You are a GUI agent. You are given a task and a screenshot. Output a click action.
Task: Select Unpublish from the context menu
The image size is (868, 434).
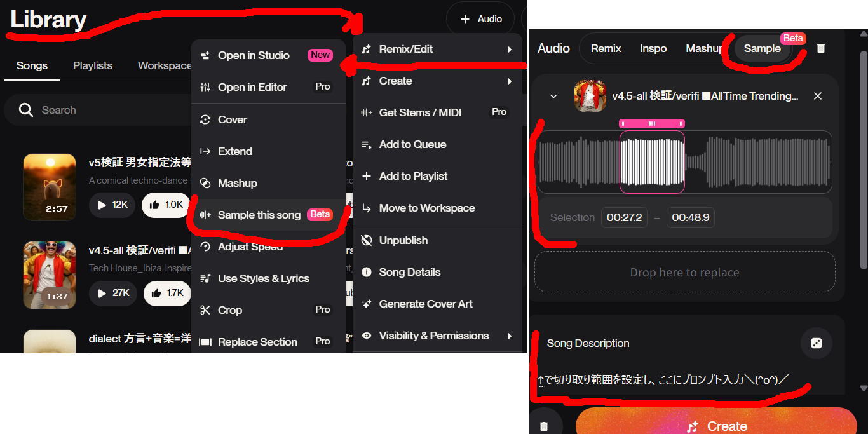[x=403, y=240]
